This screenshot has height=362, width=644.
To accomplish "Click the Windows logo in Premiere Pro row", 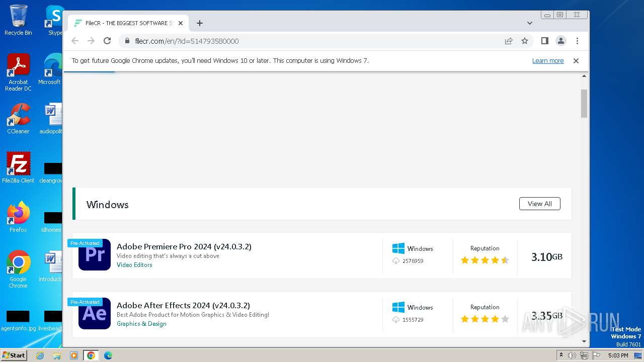I will [x=398, y=248].
